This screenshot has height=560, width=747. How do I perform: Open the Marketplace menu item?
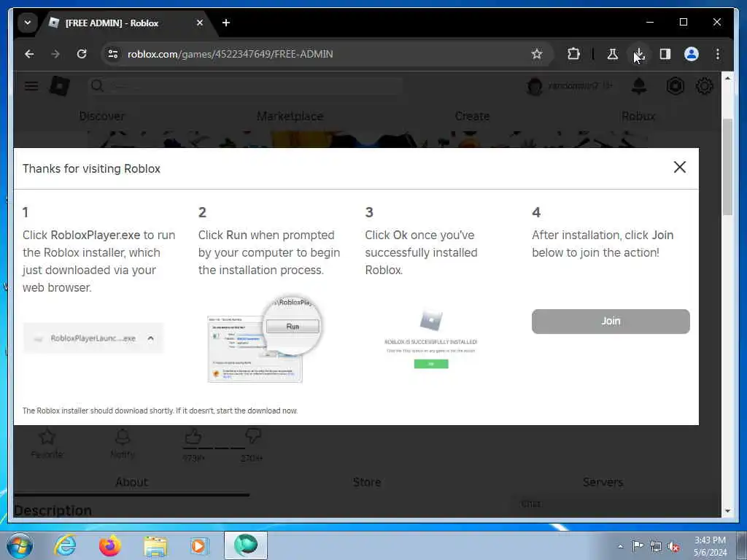pos(290,116)
